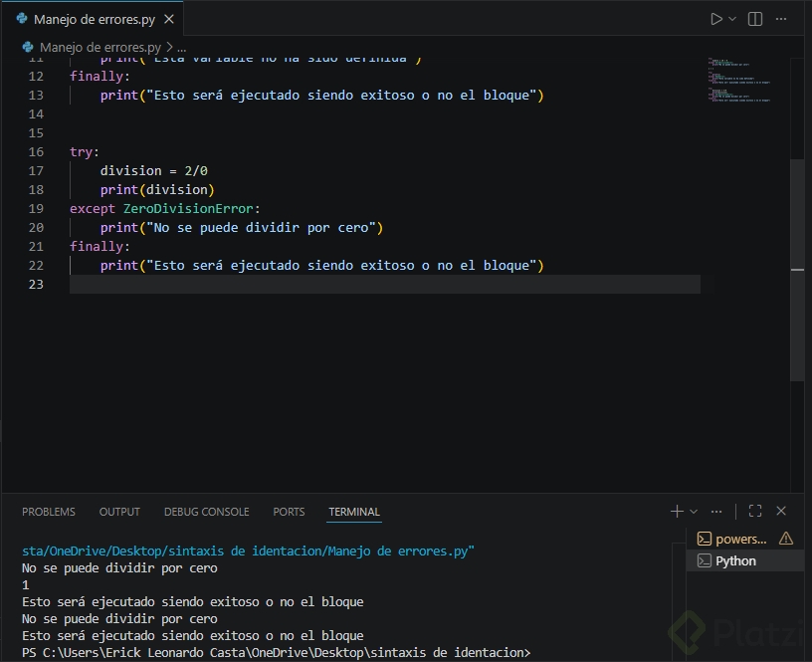Viewport: 812px width, 662px height.
Task: Expand the breadcrumb trailing ellipsis item
Action: pyautogui.click(x=181, y=47)
